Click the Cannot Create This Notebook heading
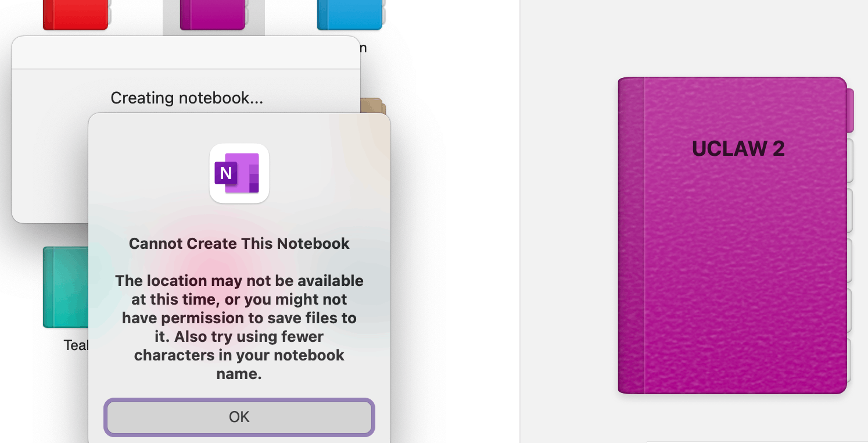 click(x=239, y=244)
